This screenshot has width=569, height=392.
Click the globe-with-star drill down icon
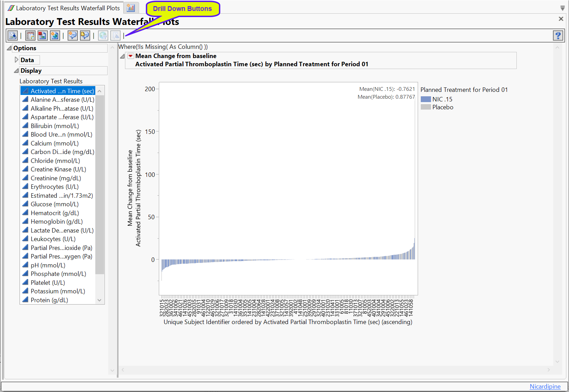pyautogui.click(x=55, y=36)
